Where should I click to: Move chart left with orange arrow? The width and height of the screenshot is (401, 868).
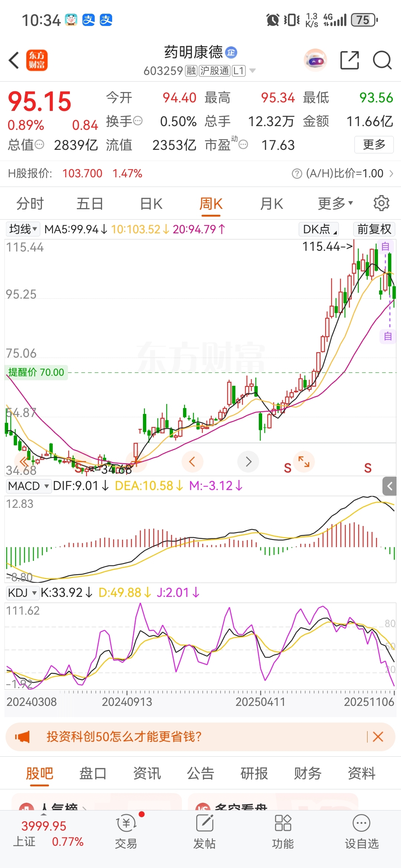192,462
